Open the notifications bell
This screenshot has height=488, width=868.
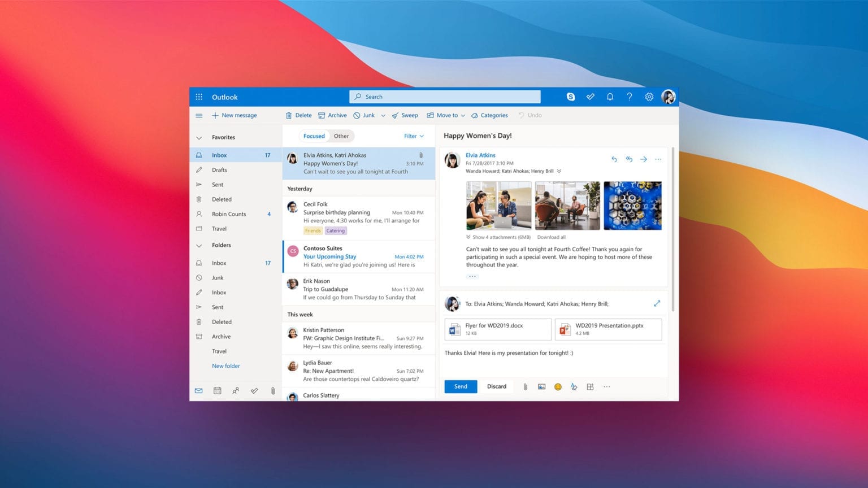point(610,97)
